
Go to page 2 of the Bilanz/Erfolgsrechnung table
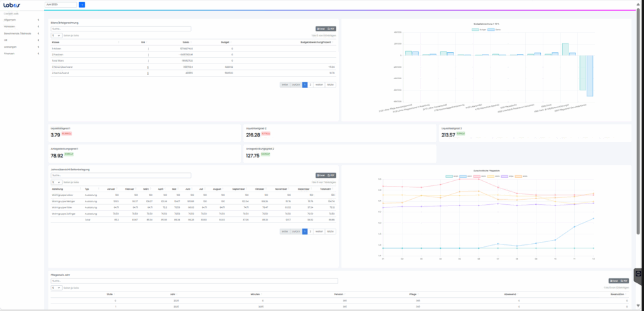click(310, 84)
